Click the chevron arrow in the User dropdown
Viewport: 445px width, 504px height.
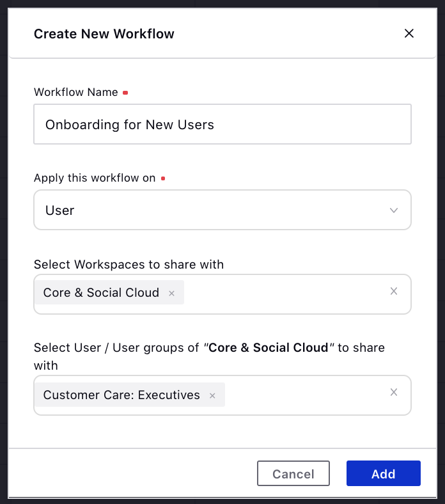click(x=394, y=210)
